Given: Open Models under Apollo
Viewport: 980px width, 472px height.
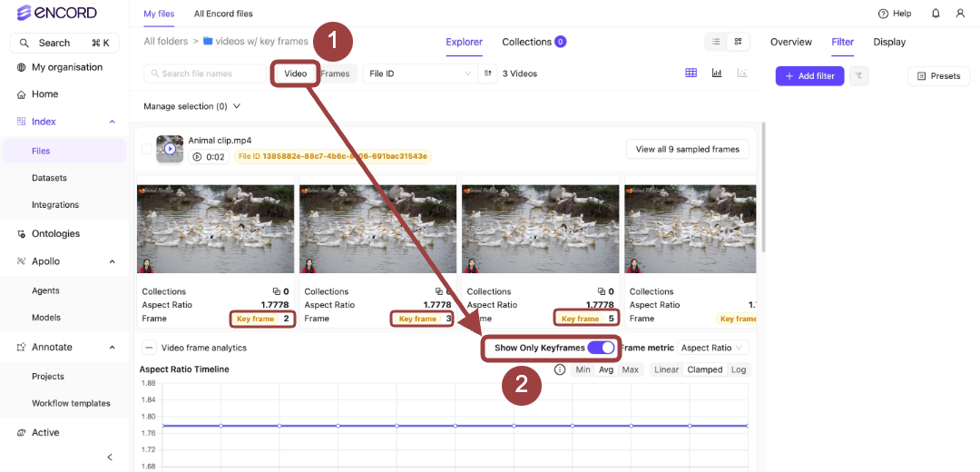Looking at the screenshot, I should 46,317.
